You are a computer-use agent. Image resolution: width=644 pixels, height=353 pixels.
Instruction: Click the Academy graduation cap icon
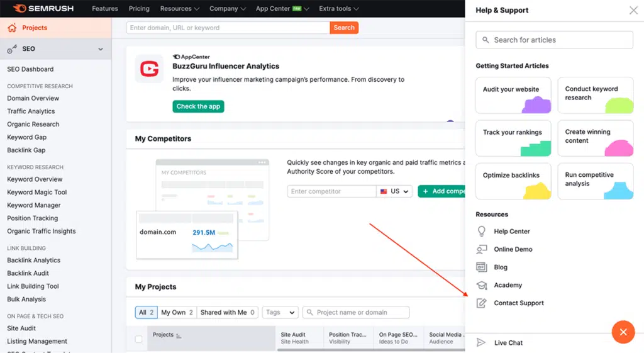[481, 285]
